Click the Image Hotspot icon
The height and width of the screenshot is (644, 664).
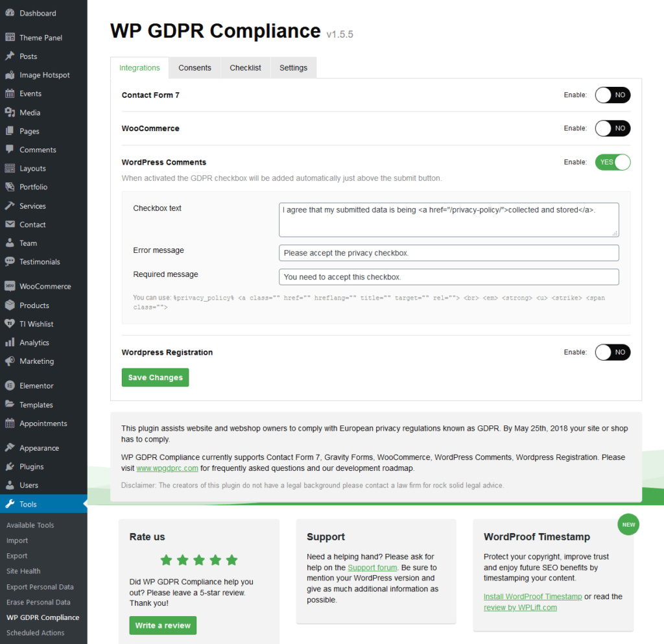click(10, 75)
